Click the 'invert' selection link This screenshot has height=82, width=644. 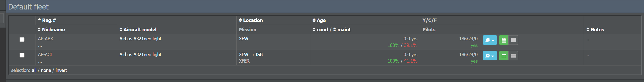61,70
